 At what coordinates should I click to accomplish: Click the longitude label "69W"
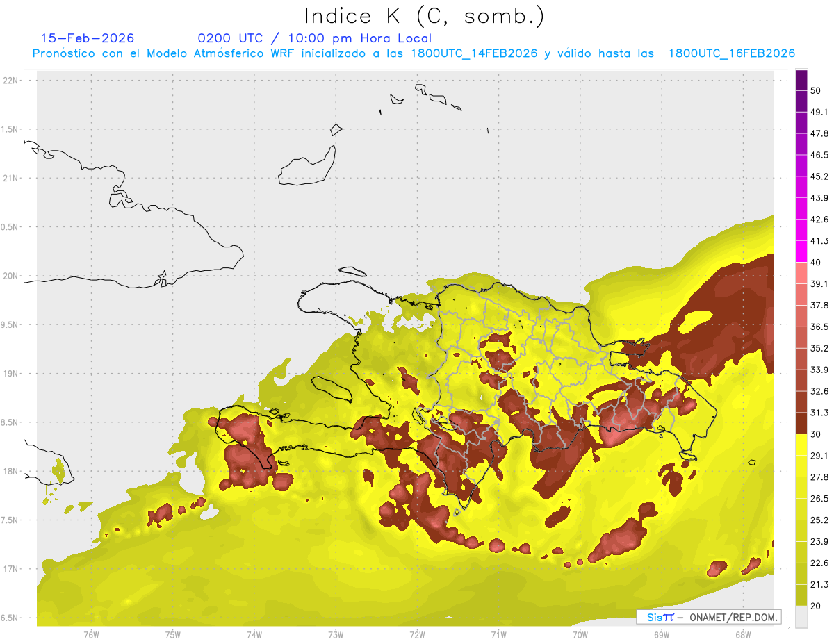pyautogui.click(x=661, y=635)
